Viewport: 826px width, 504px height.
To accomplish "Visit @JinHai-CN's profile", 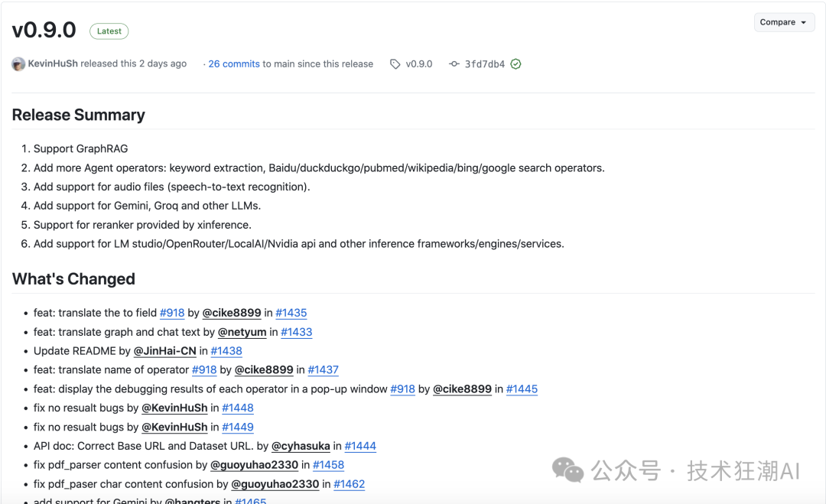I will [164, 351].
